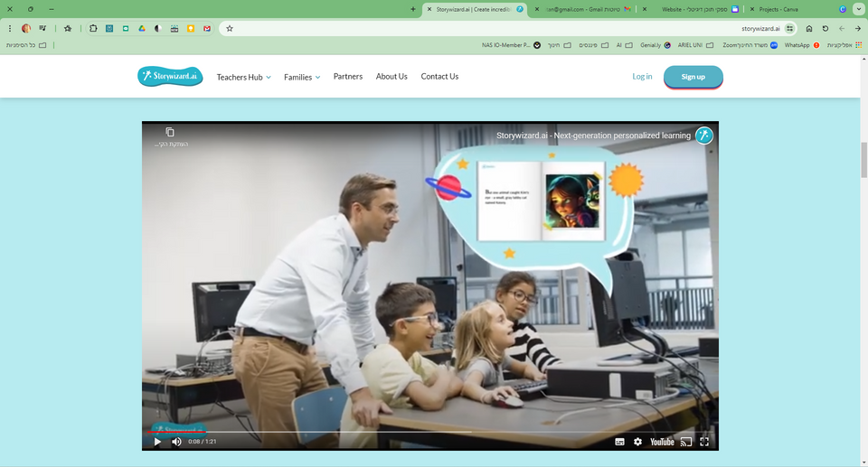Image resolution: width=868 pixels, height=467 pixels.
Task: Play the Storywizard video
Action: tap(157, 442)
